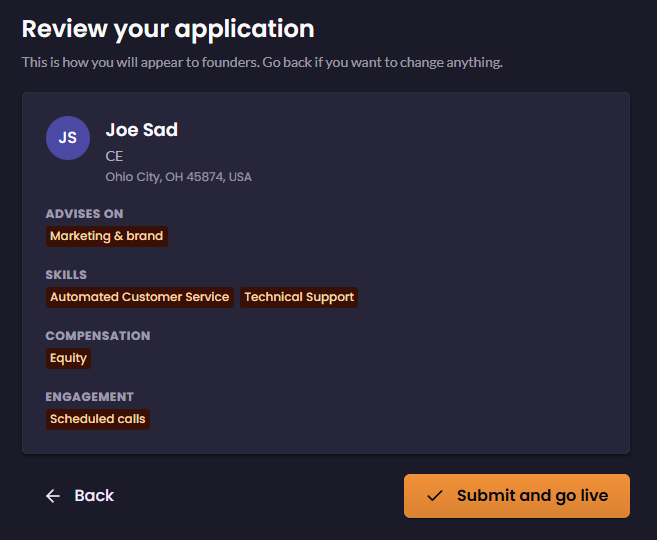The height and width of the screenshot is (540, 657).
Task: Click the JS avatar circle
Action: [68, 138]
